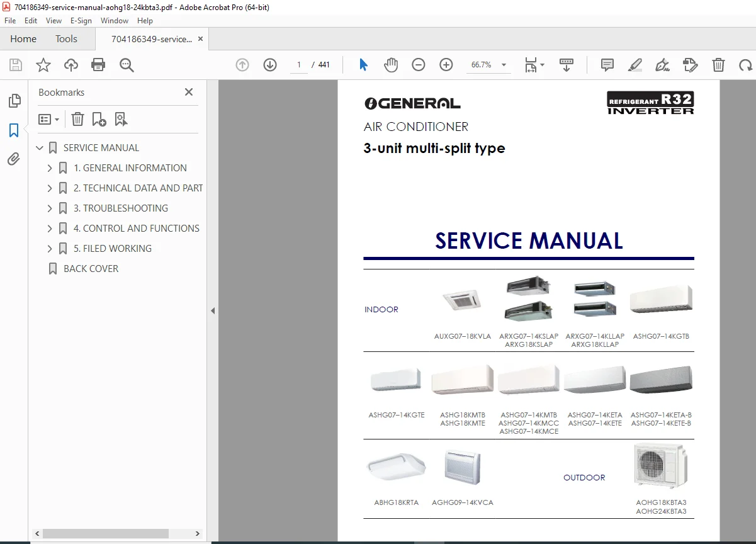
Task: Open the attachments paperclip panel
Action: [14, 159]
